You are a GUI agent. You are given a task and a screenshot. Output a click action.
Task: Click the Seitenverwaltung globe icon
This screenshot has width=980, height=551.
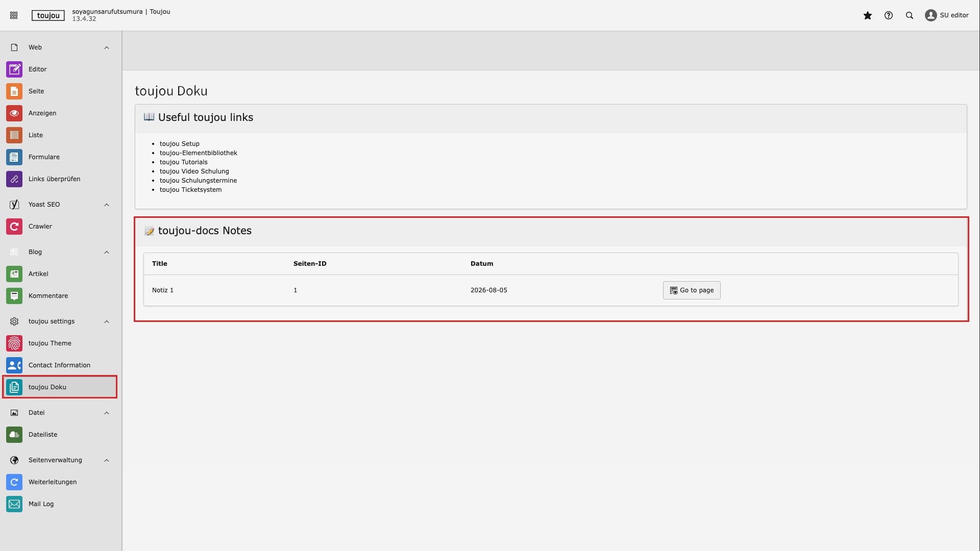[14, 460]
